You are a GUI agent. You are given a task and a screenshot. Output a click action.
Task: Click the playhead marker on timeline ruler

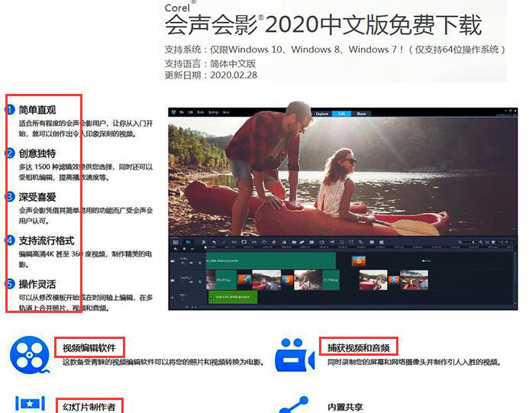click(x=205, y=248)
